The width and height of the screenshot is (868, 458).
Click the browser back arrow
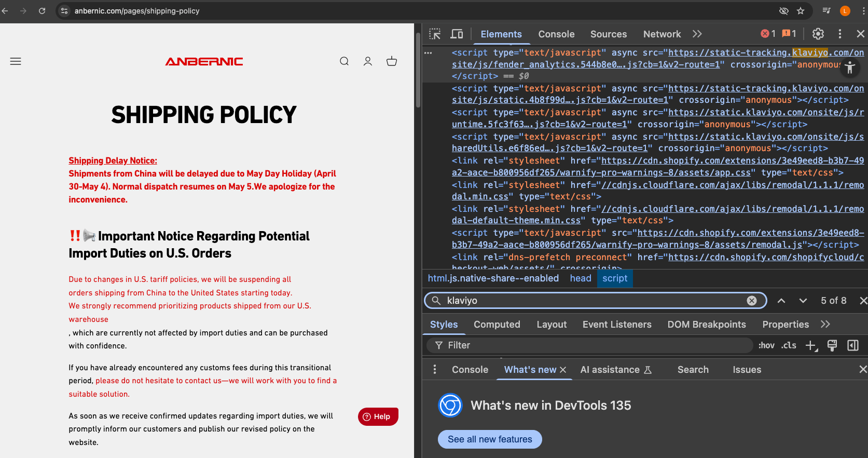pyautogui.click(x=5, y=11)
